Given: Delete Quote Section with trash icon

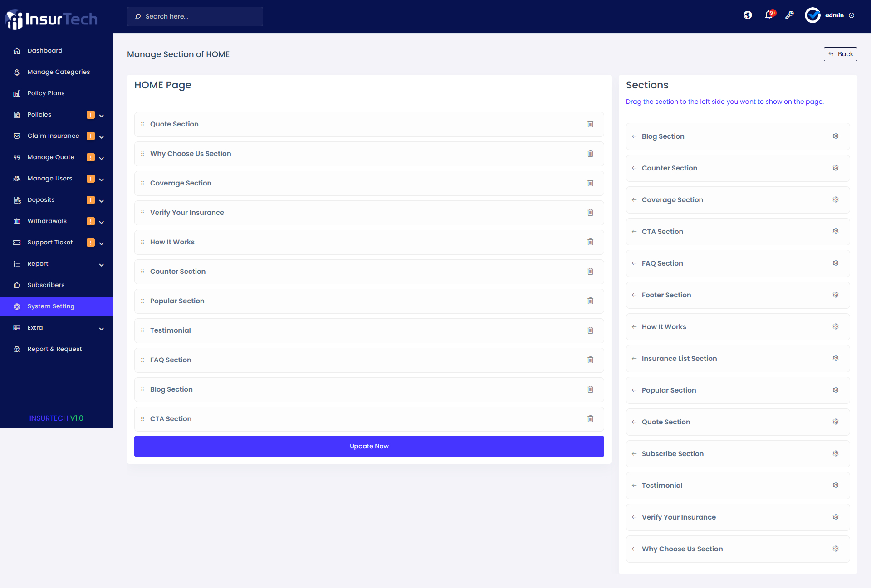Looking at the screenshot, I should (590, 124).
